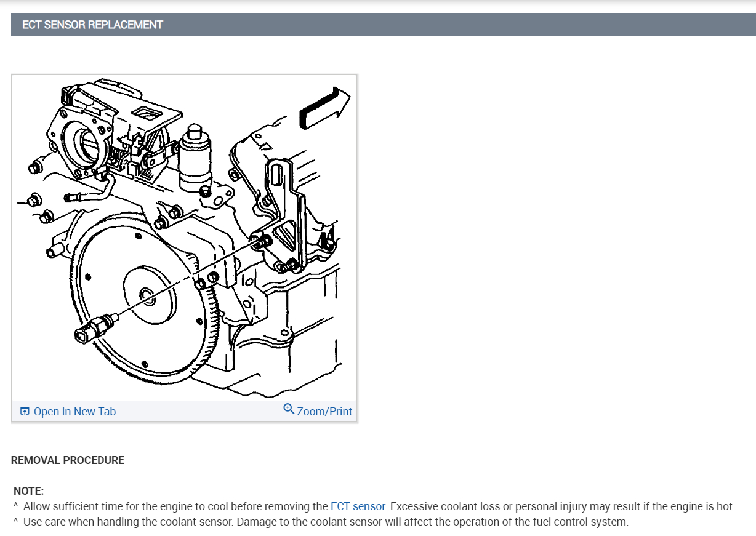Click the sentence starting 'Allow sufficient time'
The width and height of the screenshot is (756, 536).
click(379, 507)
